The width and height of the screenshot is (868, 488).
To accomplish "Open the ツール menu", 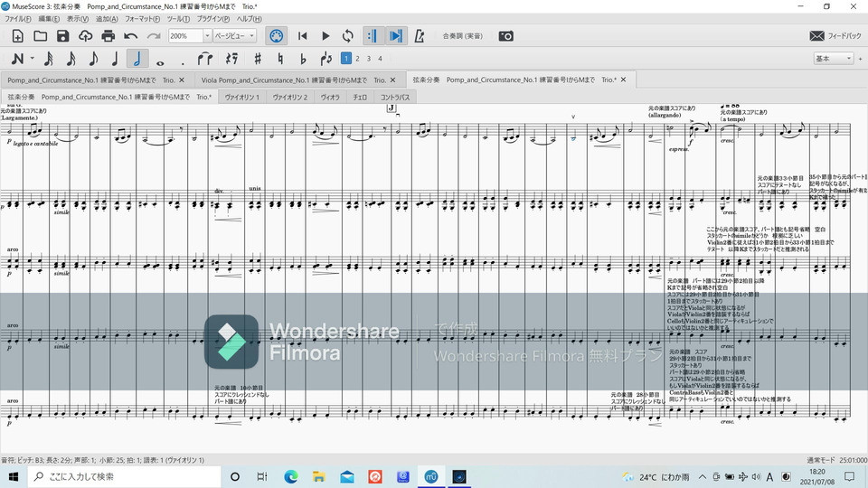I will pyautogui.click(x=178, y=19).
